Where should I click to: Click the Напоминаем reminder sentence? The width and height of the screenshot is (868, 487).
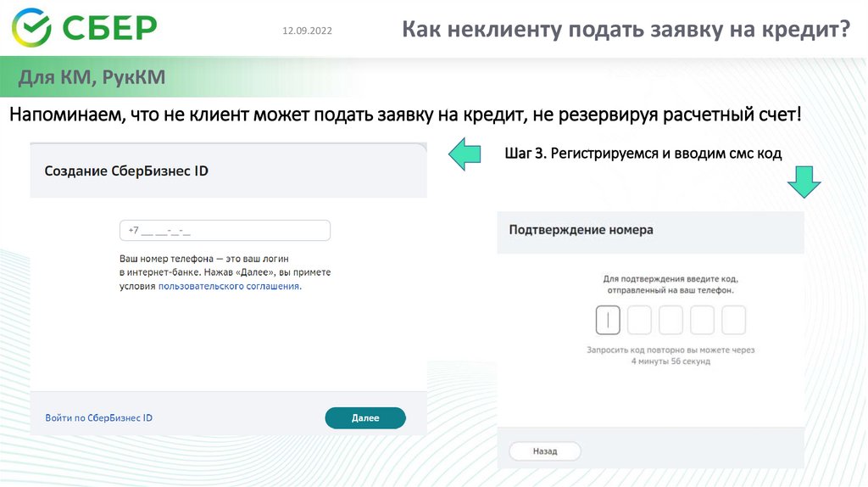pyautogui.click(x=406, y=115)
